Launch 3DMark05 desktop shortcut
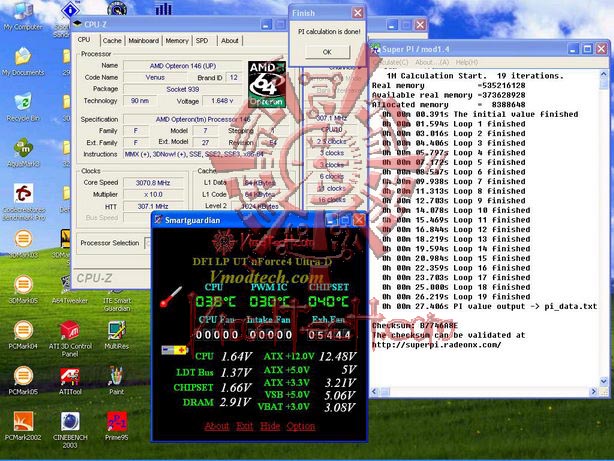The width and height of the screenshot is (614, 461). 23,289
